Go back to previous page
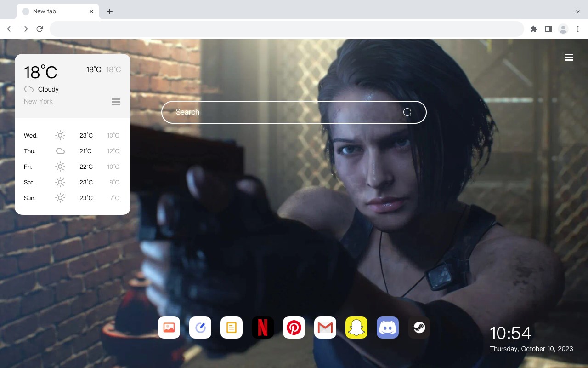The image size is (588, 368). [10, 29]
